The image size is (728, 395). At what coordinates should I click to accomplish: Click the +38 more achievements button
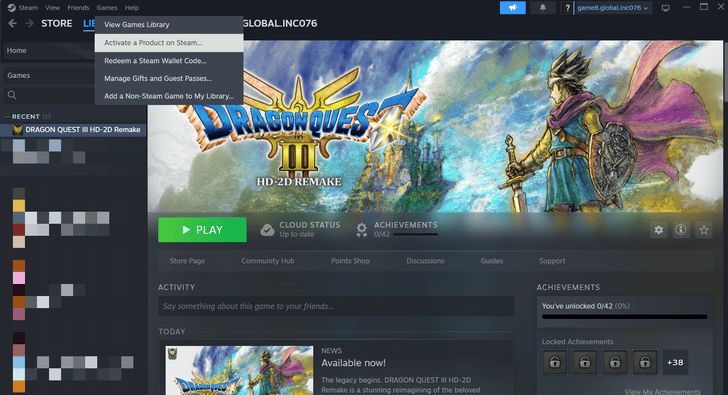(x=675, y=362)
